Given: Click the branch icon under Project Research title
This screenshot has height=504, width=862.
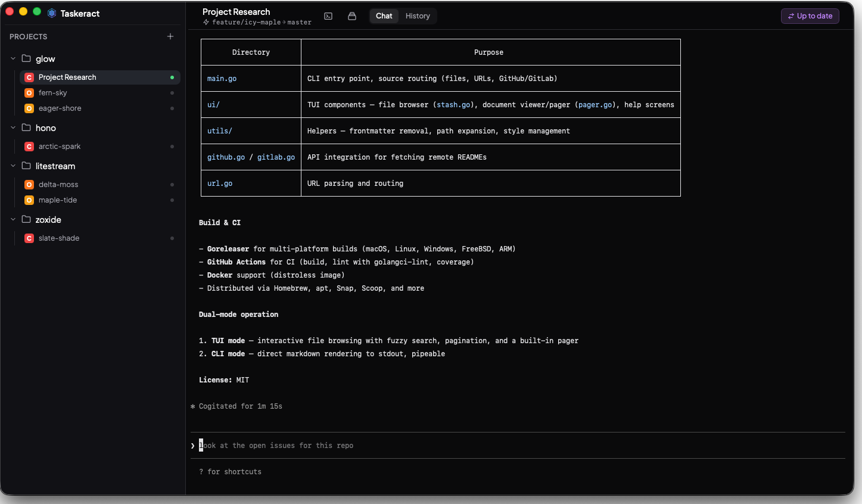Looking at the screenshot, I should click(205, 22).
